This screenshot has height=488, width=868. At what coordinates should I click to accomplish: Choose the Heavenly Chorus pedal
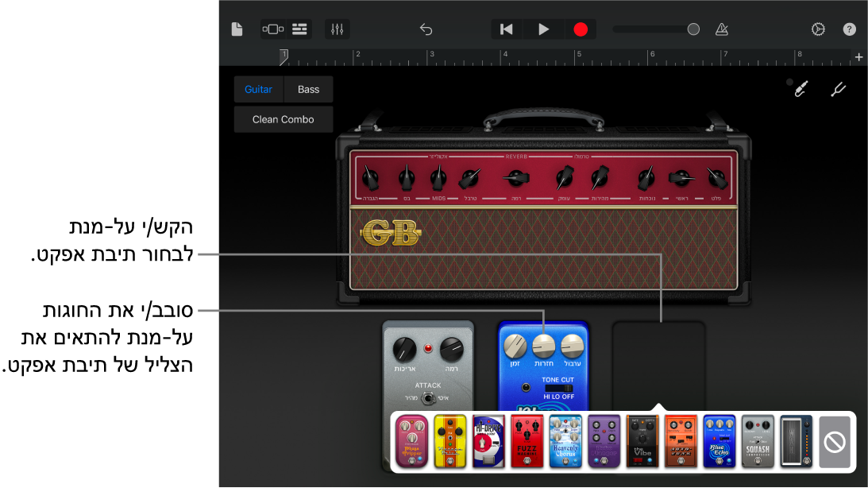coord(565,442)
